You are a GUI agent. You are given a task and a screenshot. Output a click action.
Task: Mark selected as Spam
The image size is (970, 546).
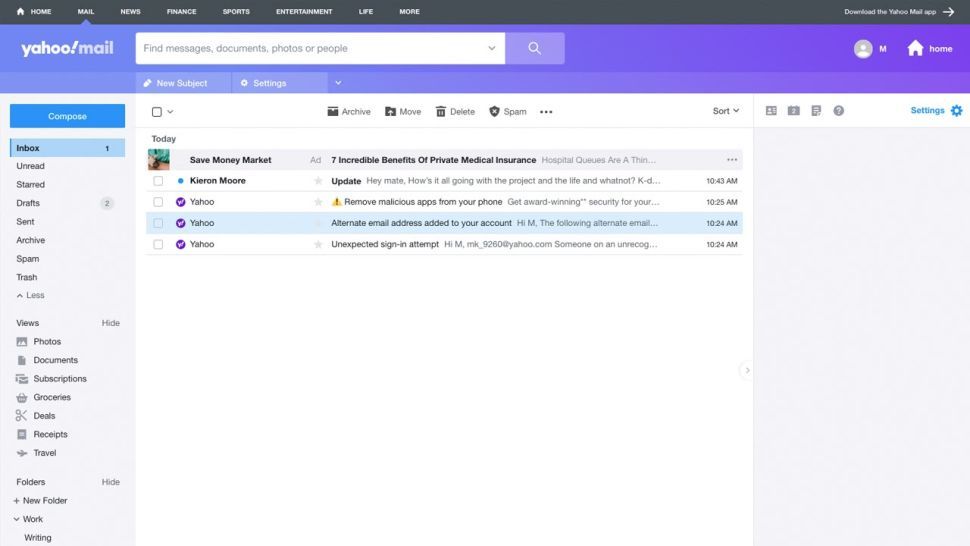(507, 111)
